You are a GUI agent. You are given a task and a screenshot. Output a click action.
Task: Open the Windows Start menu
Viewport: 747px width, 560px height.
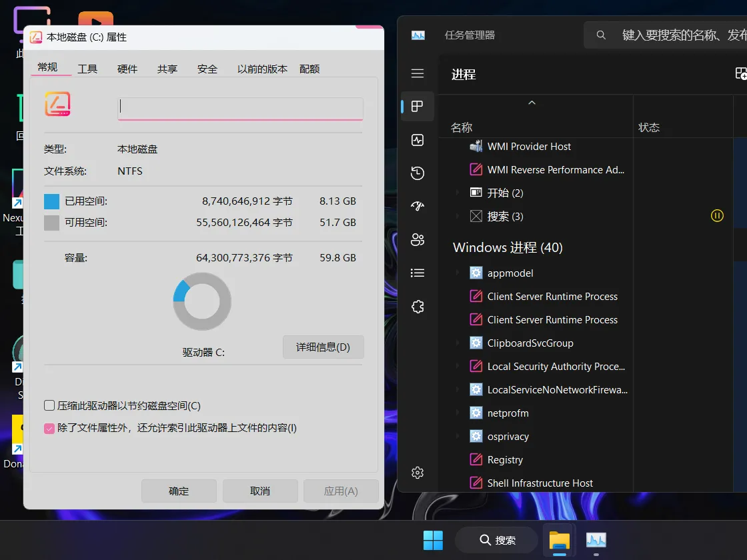coord(433,539)
